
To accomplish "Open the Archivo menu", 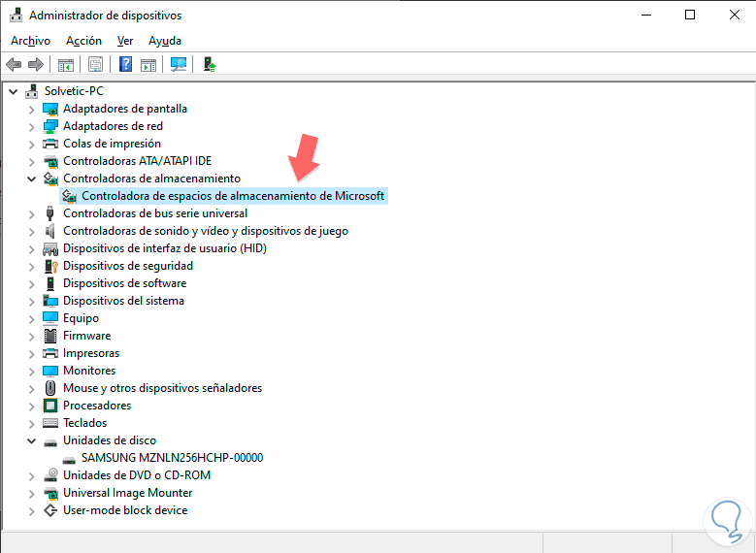I will coord(30,41).
